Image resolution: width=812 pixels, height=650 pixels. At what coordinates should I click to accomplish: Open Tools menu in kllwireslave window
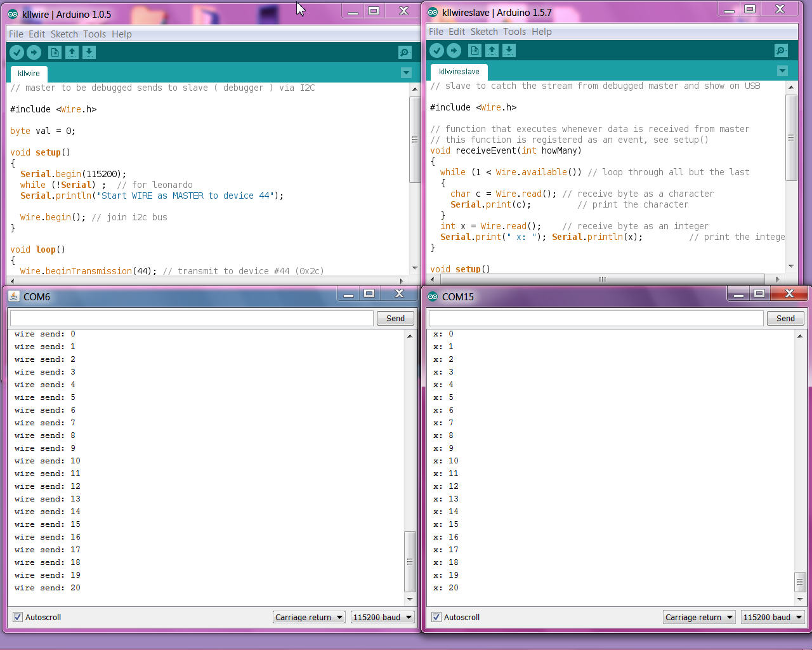pos(514,32)
